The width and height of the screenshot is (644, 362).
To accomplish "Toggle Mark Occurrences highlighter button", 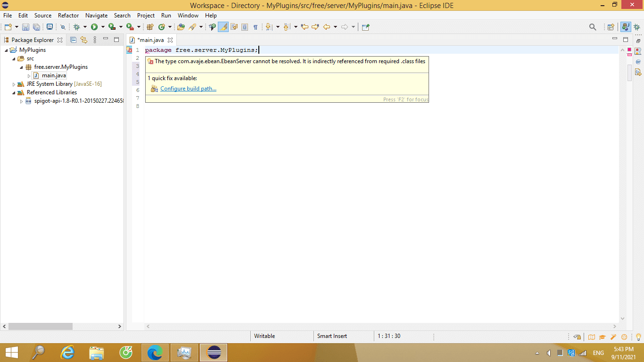I will (x=223, y=27).
